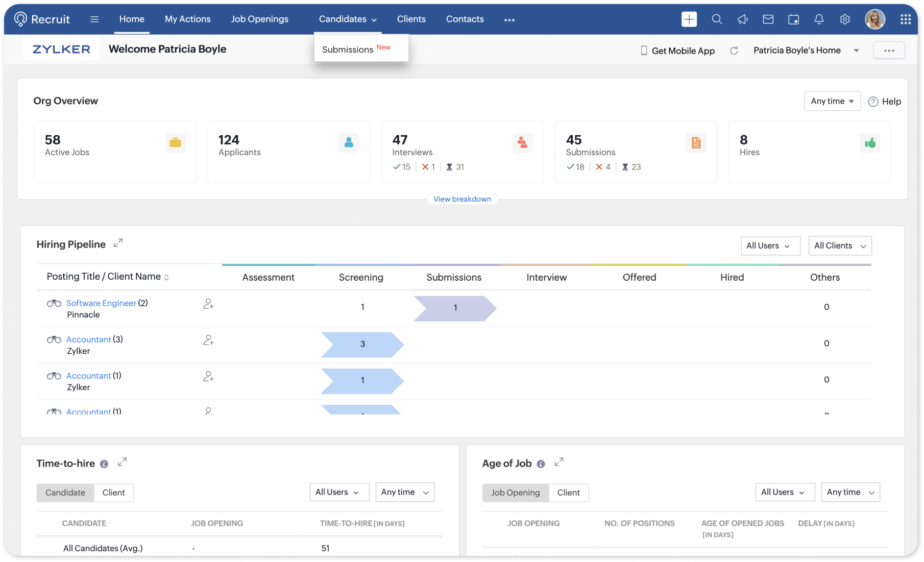Viewport: 924px width, 562px height.
Task: Select Submissions from the Candidates menu
Action: pyautogui.click(x=348, y=50)
